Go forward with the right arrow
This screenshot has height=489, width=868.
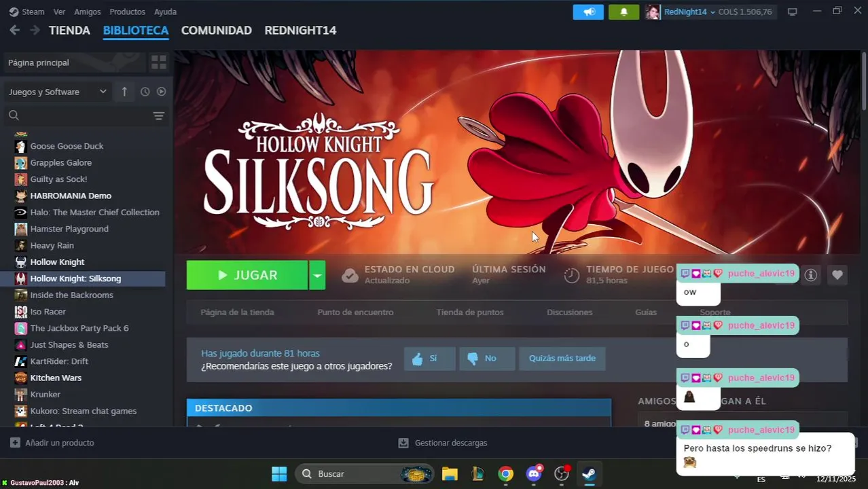[35, 31]
